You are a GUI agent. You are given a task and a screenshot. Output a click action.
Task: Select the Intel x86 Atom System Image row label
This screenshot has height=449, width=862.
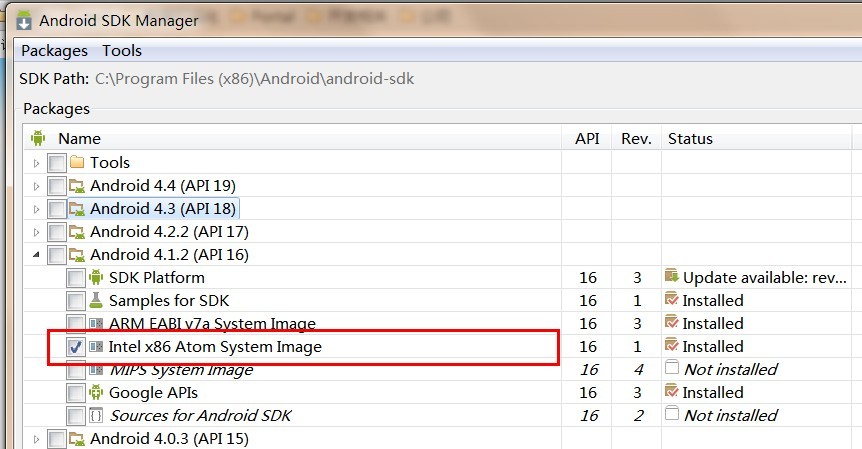215,347
